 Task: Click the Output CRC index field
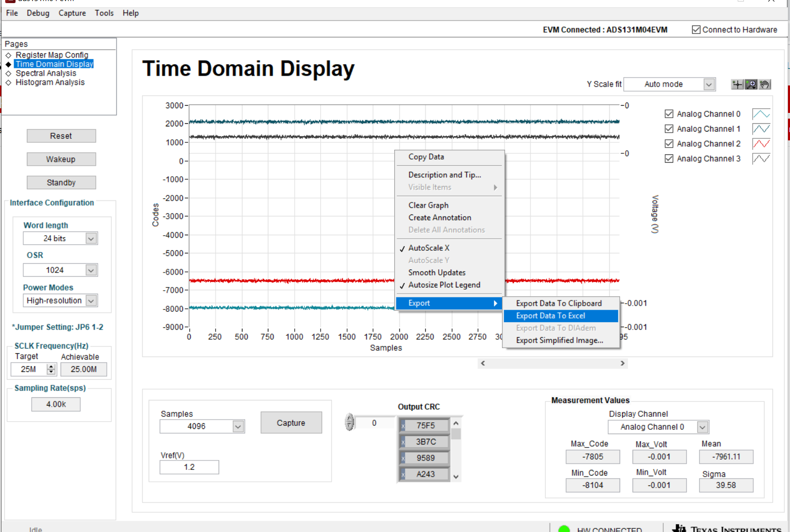tap(375, 423)
